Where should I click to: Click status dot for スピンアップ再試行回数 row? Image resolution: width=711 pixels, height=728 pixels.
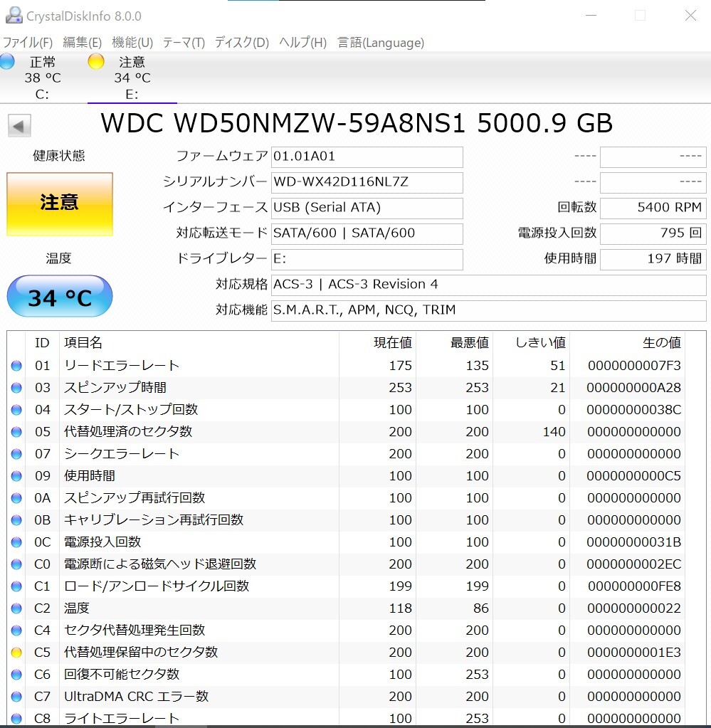(x=16, y=498)
